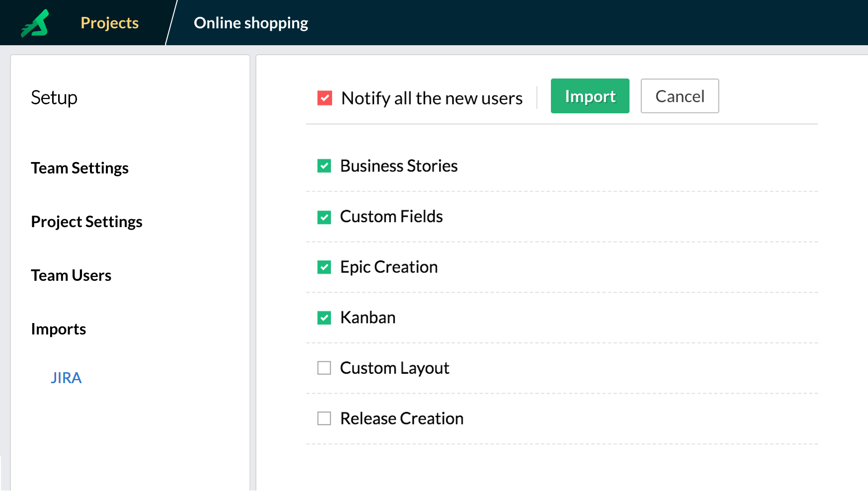Open Team Settings in sidebar
868x491 pixels.
(79, 168)
